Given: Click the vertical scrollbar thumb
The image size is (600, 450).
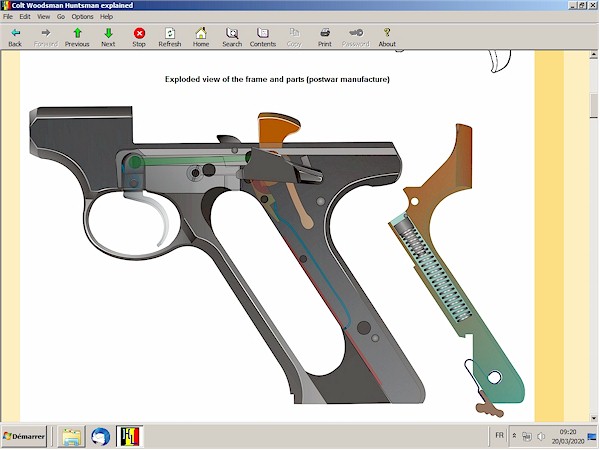Looking at the screenshot, I should 593,105.
